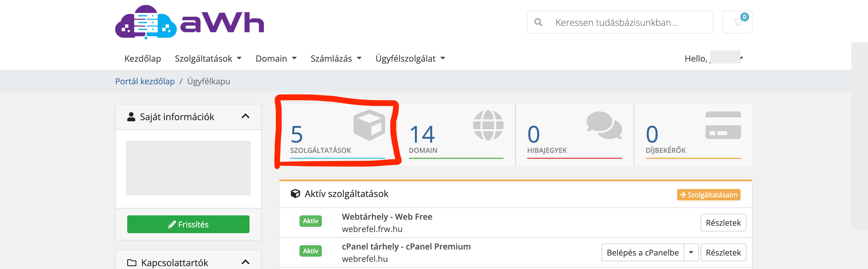Click the cube icon beside Aktív szolgáltatások
Screen dimensions: 868x269
[295, 194]
